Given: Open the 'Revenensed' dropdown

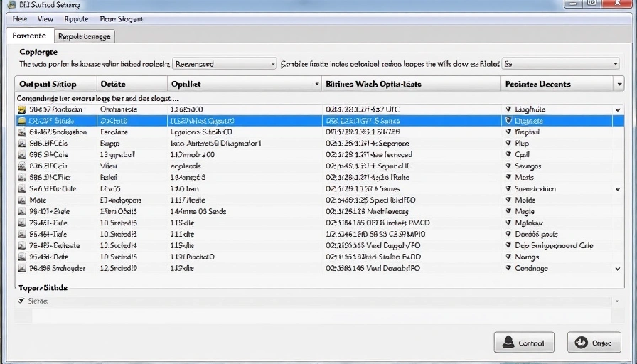Looking at the screenshot, I should coord(224,64).
